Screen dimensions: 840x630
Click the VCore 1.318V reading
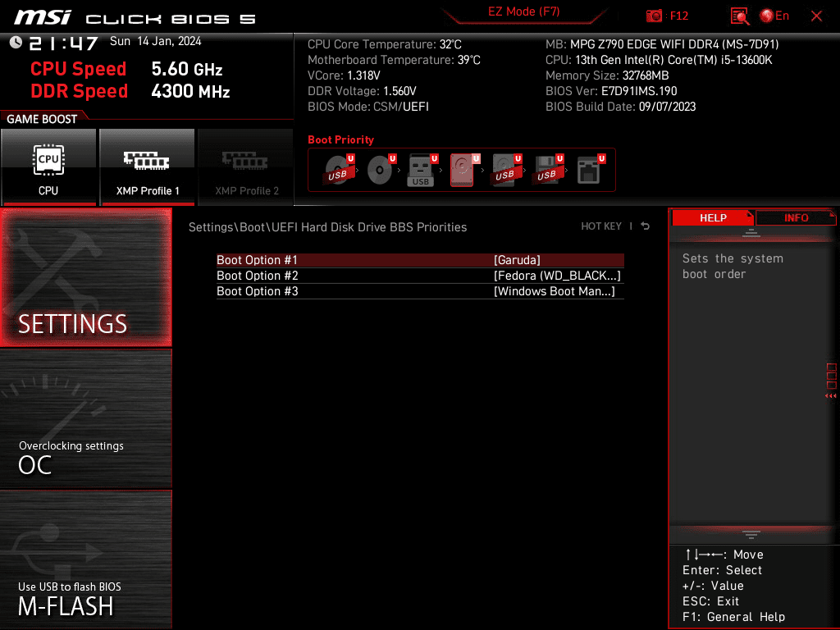click(x=344, y=75)
